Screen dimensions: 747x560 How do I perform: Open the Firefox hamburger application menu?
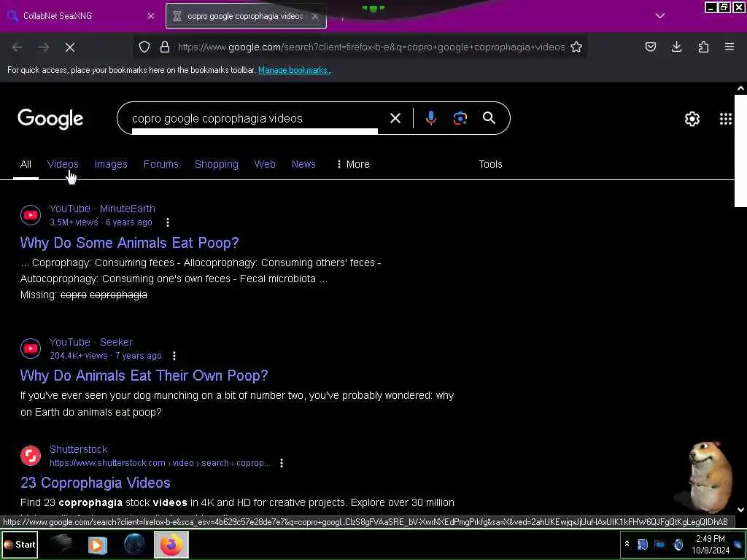729,47
